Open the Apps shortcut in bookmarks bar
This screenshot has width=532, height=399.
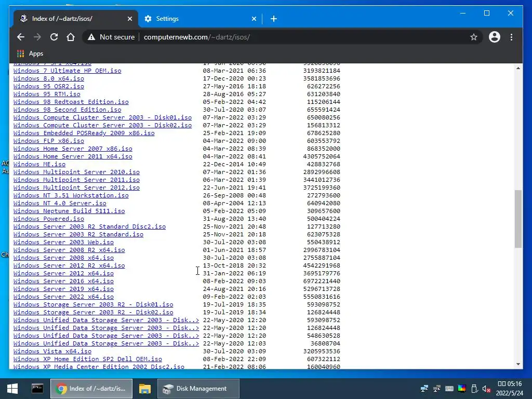point(30,54)
